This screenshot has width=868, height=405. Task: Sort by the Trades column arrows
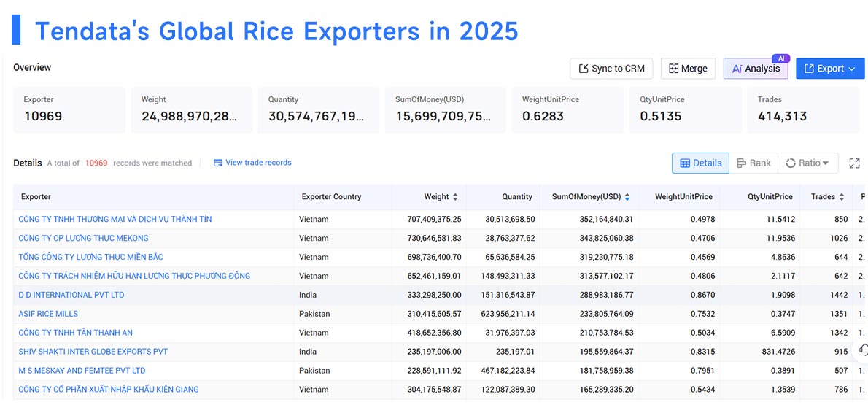click(x=842, y=197)
